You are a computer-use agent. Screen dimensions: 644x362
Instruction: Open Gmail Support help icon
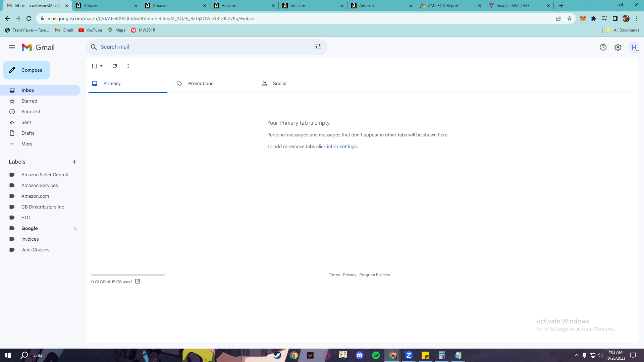(x=603, y=47)
